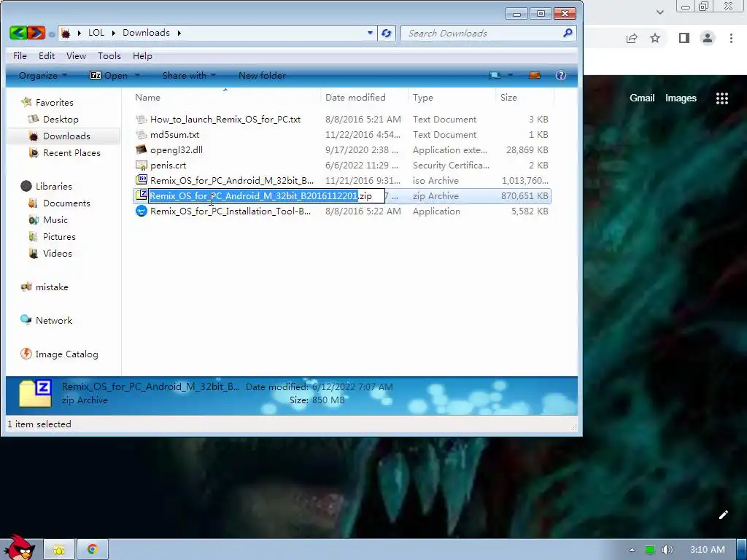Viewport: 747px width, 560px height.
Task: Toggle Chrome side panel icon
Action: 684,38
